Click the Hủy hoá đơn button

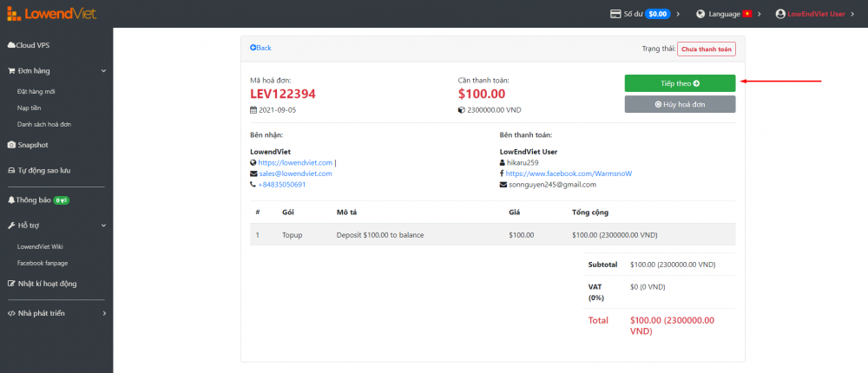(680, 104)
